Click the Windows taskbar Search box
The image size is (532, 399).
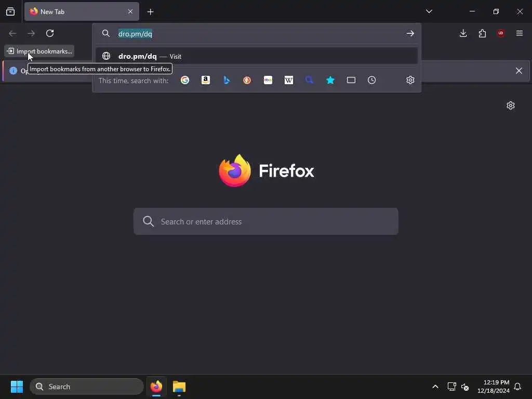click(x=87, y=387)
